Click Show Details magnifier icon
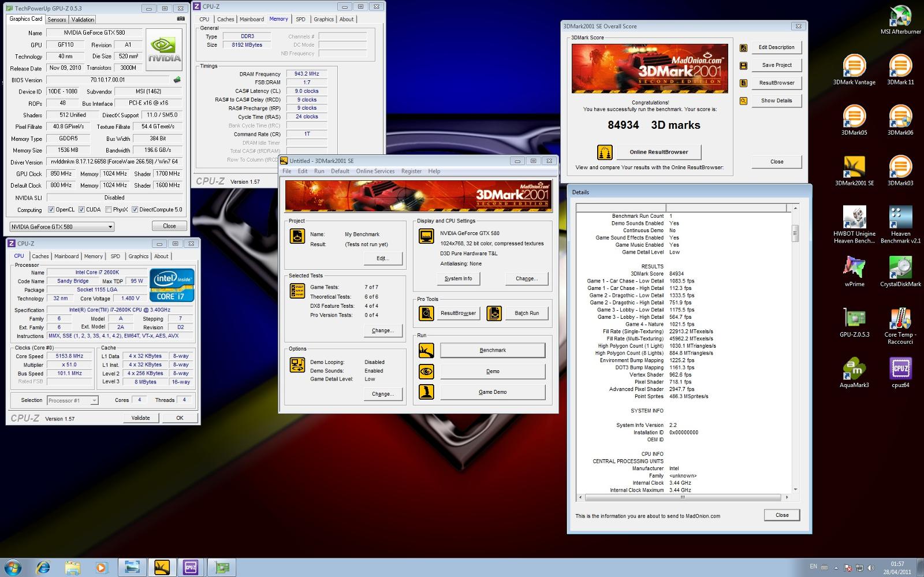The height and width of the screenshot is (577, 924). coord(743,100)
